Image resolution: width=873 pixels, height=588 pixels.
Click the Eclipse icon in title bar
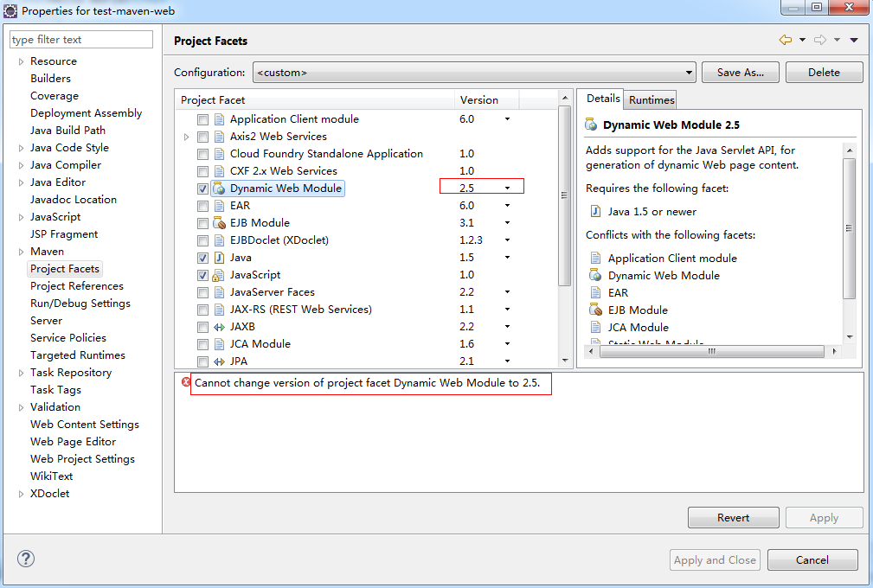[10, 10]
